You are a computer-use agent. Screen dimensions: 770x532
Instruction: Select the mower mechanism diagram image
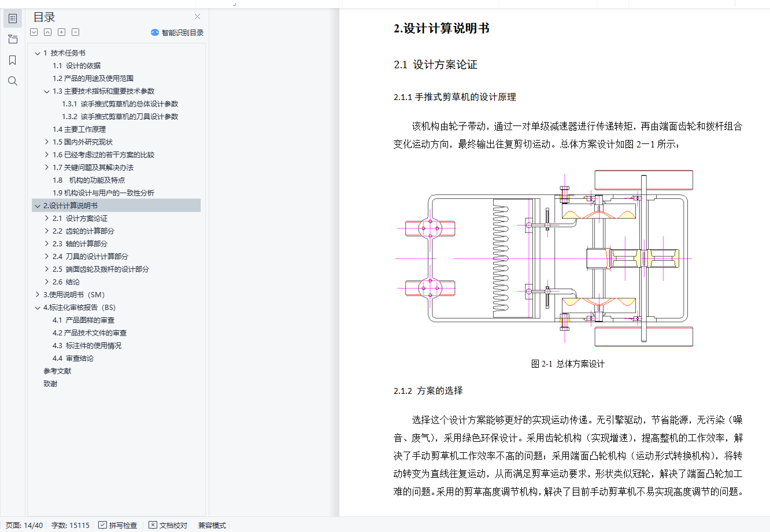544,258
